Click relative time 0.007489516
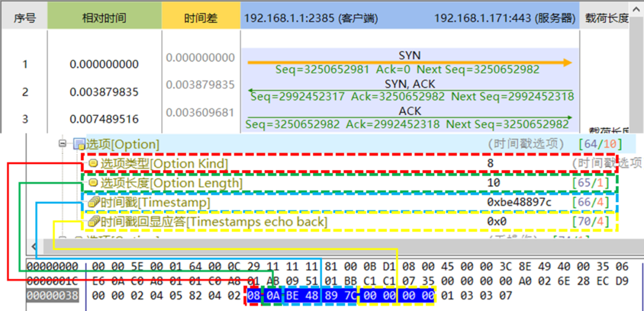Screen dimensions: 644x311 point(104,119)
